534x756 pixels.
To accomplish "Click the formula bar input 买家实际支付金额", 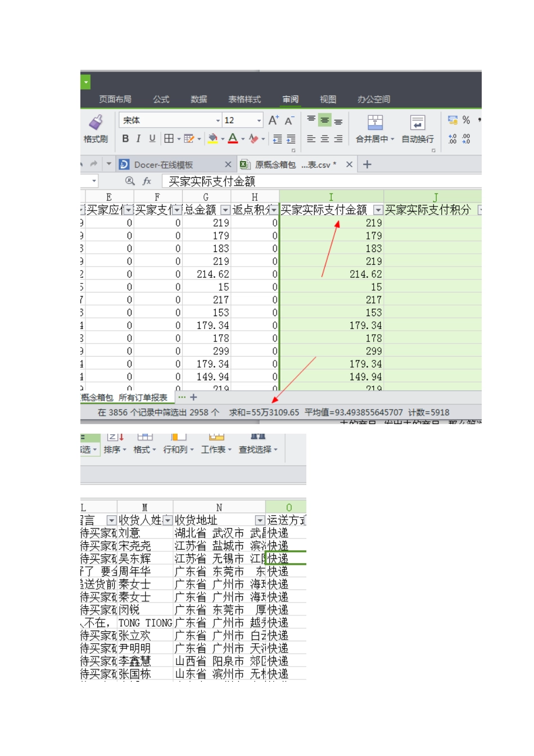I will pos(322,181).
